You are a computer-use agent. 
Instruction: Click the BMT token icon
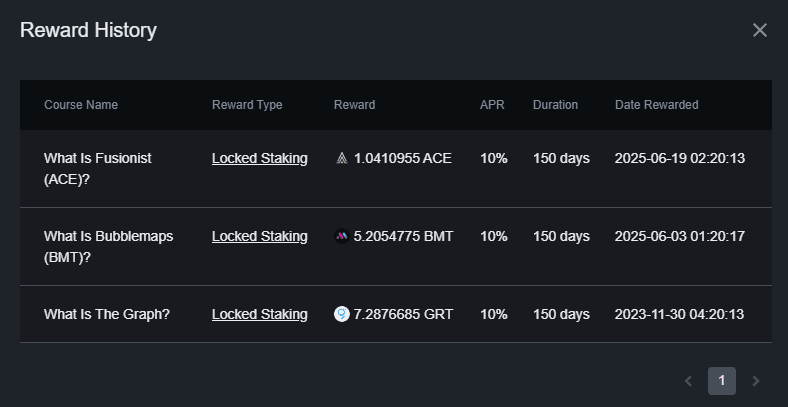pos(342,236)
